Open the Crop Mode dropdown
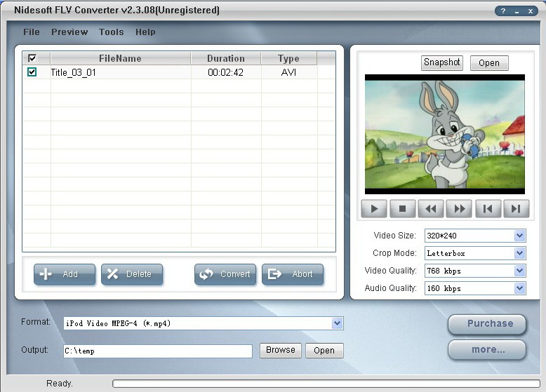 pos(519,253)
